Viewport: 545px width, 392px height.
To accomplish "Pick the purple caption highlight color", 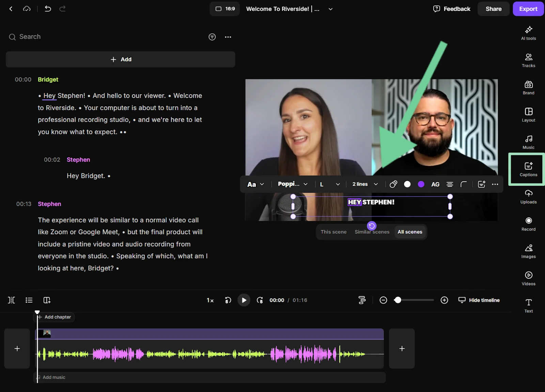I will pos(421,184).
